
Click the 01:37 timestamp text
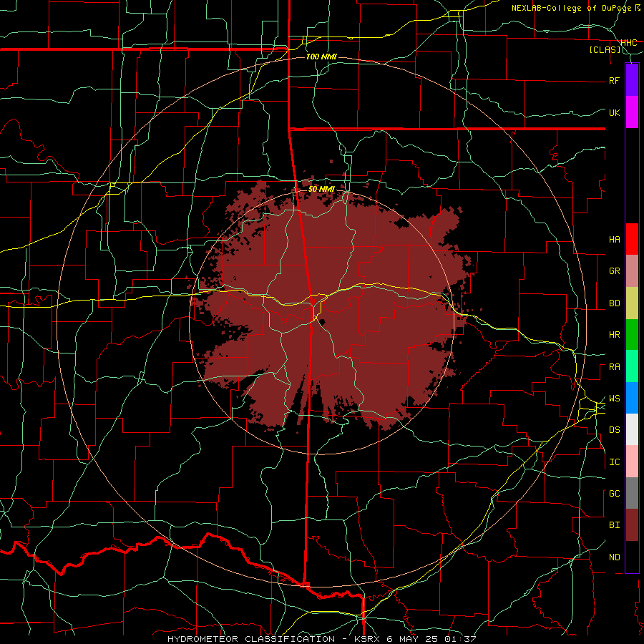click(x=459, y=639)
